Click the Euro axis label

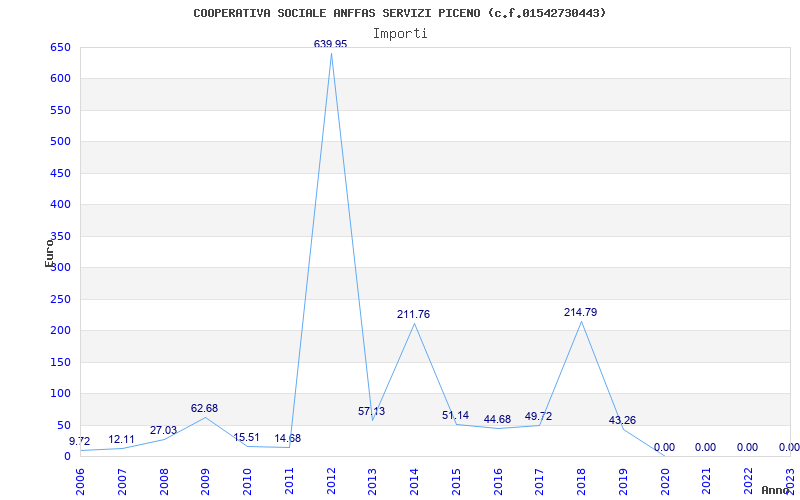click(x=49, y=253)
